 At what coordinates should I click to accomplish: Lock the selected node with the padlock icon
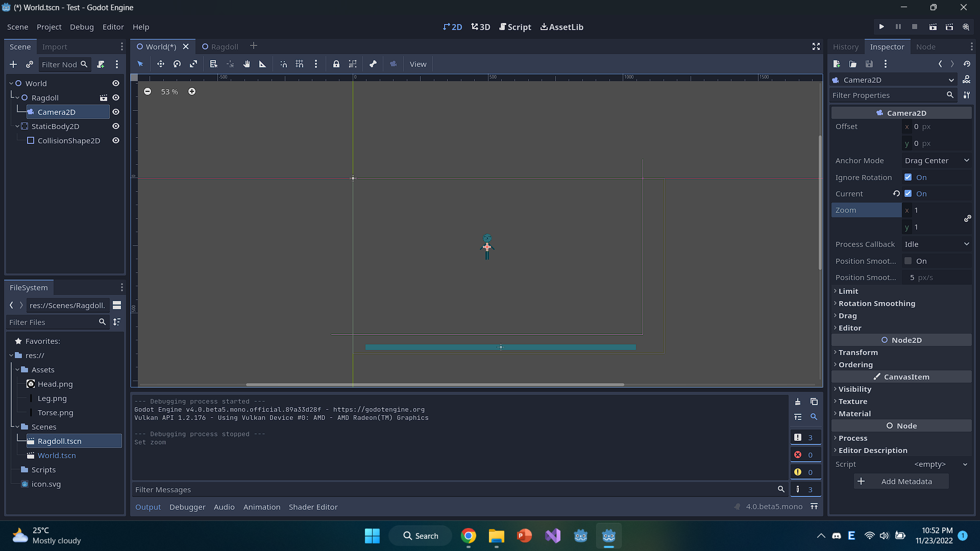[336, 64]
